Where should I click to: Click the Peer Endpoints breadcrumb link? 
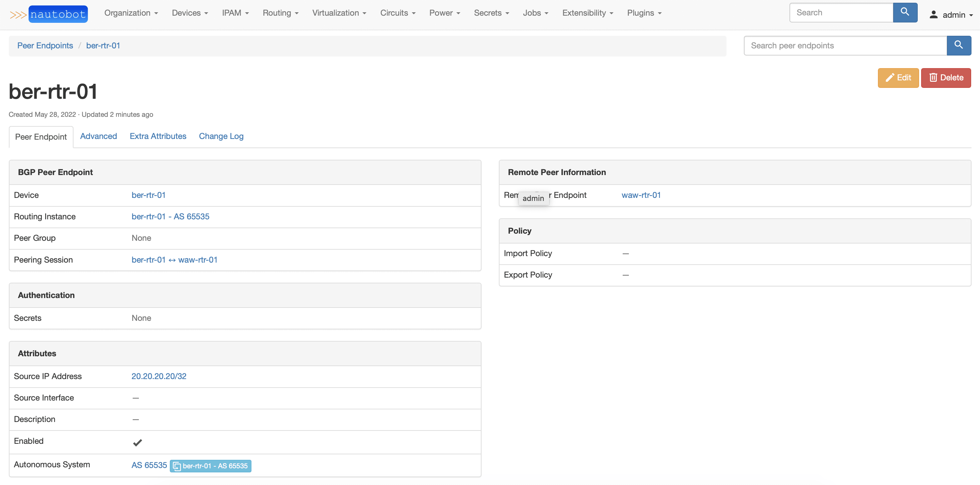point(45,46)
